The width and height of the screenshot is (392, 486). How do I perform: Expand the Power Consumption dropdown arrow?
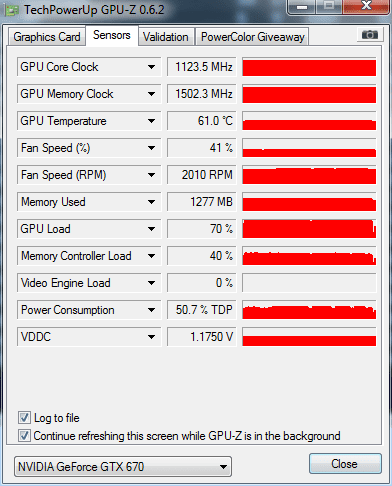coord(151,310)
